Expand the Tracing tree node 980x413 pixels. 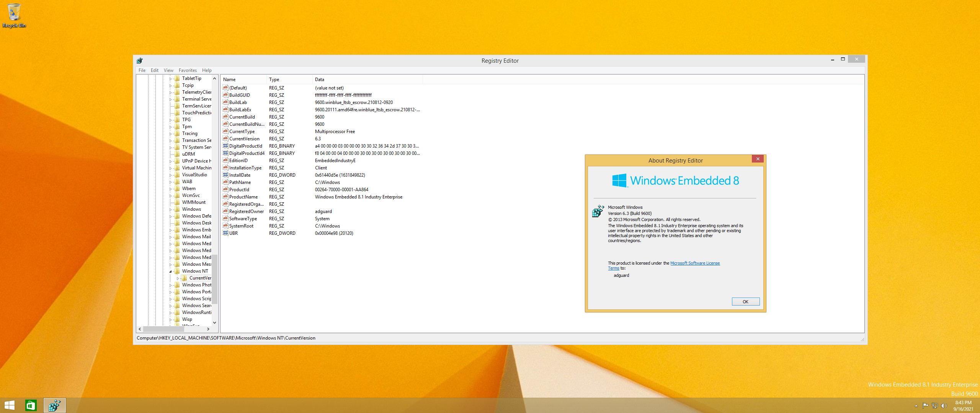[171, 134]
